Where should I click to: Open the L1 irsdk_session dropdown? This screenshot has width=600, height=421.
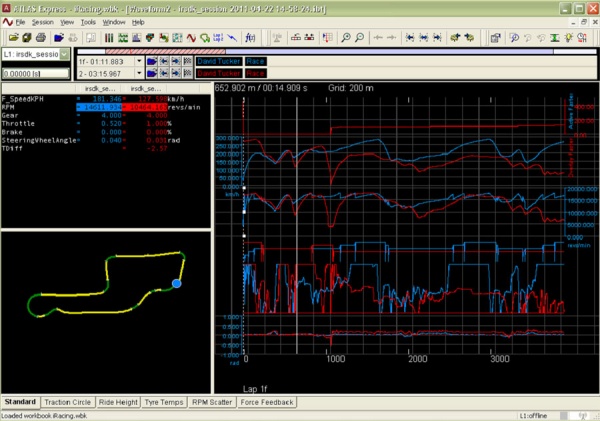(65, 54)
